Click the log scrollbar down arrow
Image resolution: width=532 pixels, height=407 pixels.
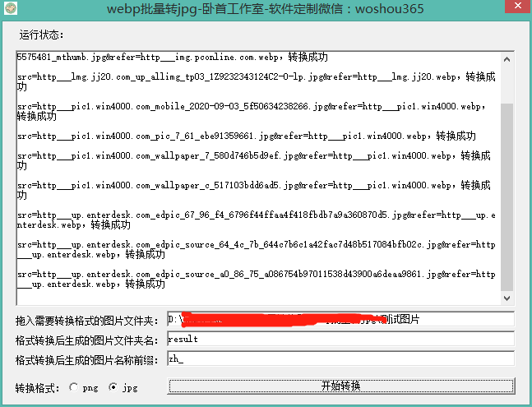tap(507, 298)
